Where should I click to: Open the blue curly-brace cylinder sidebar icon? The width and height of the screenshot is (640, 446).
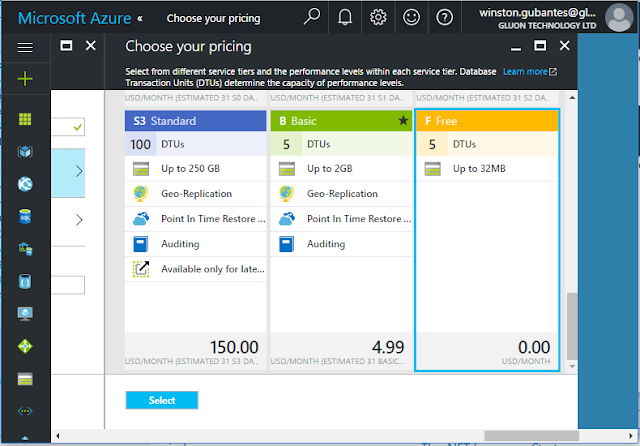pyautogui.click(x=25, y=282)
